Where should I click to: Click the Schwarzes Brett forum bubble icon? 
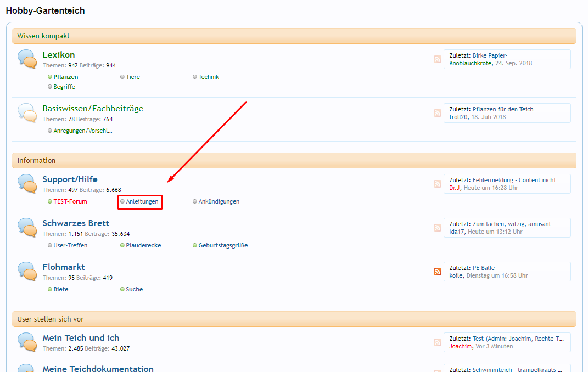click(x=27, y=227)
